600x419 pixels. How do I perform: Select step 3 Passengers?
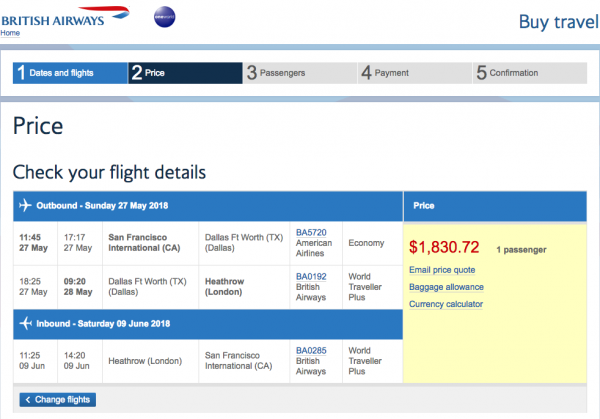pyautogui.click(x=300, y=73)
